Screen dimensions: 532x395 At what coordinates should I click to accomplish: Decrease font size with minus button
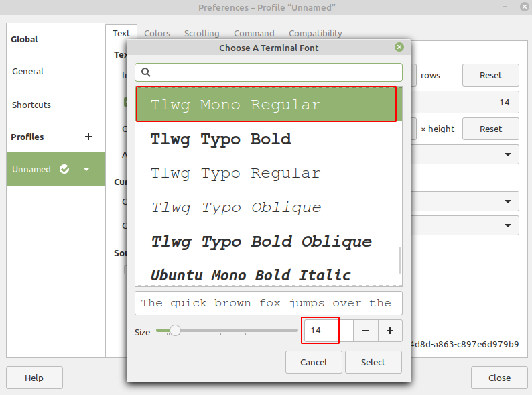tap(366, 331)
